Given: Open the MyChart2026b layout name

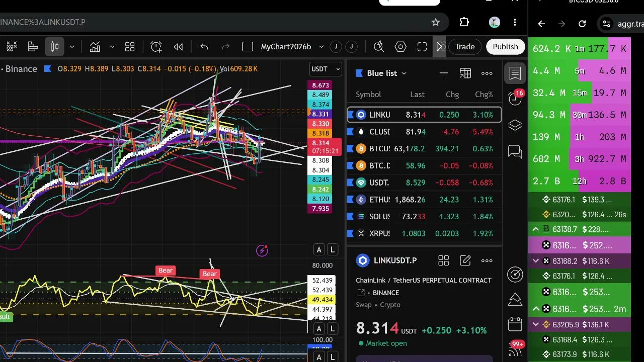Looking at the screenshot, I should point(286,47).
